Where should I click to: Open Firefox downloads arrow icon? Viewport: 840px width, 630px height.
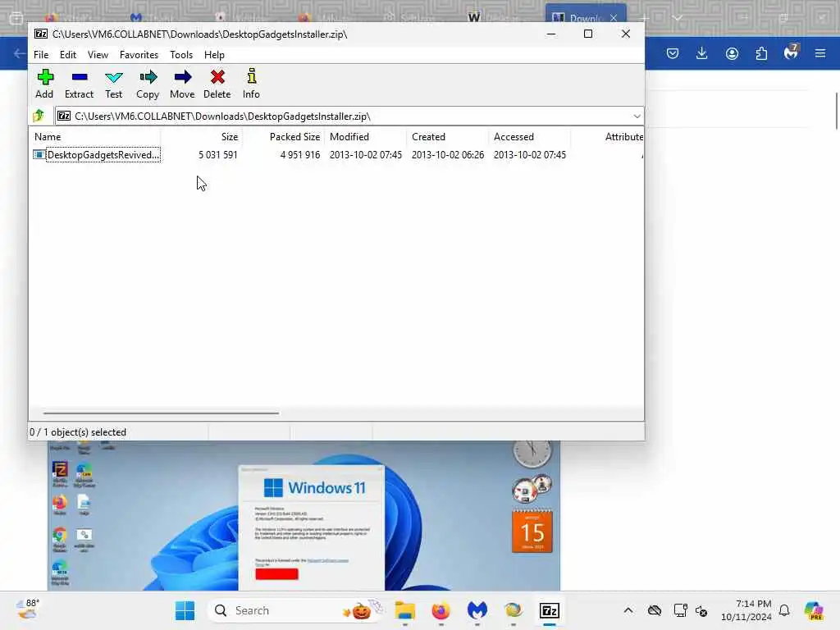point(702,53)
